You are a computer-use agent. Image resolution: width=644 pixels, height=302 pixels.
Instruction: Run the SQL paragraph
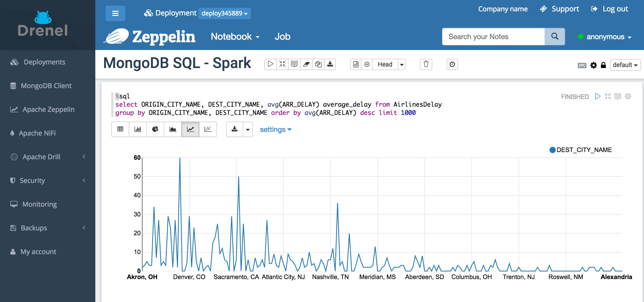tap(598, 96)
